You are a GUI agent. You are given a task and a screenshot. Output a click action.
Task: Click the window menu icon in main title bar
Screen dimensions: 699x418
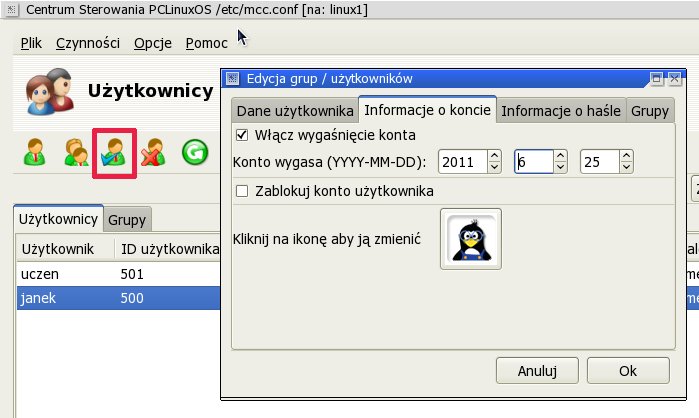click(x=11, y=9)
